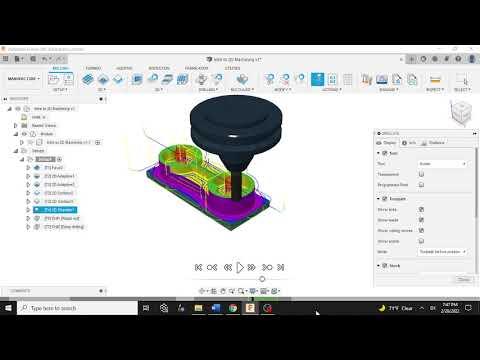480x360 pixels.
Task: Click the simulation speed slider handle
Action: point(262,279)
